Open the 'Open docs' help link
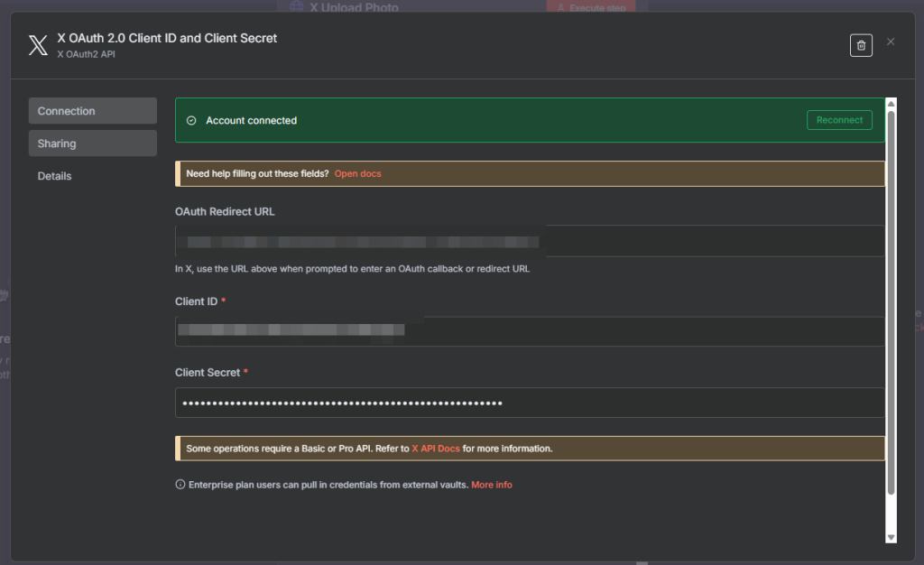Viewport: 924px width, 565px height. pyautogui.click(x=357, y=173)
